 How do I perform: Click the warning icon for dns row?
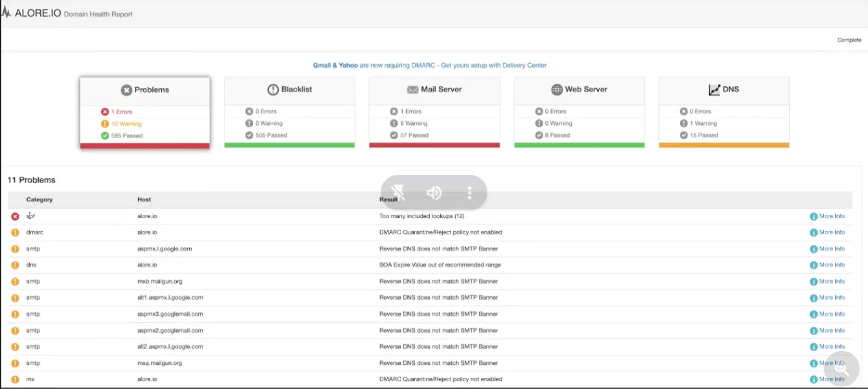[x=15, y=265]
